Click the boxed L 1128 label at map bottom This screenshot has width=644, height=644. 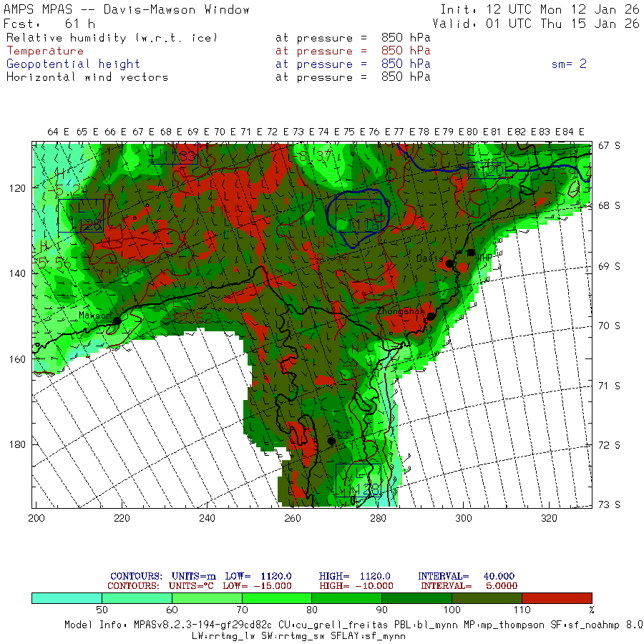point(358,481)
